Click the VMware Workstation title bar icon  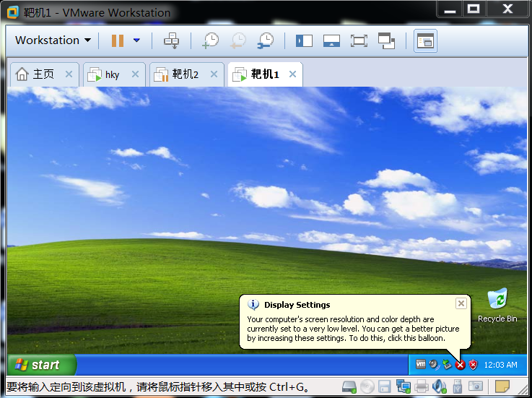(13, 12)
